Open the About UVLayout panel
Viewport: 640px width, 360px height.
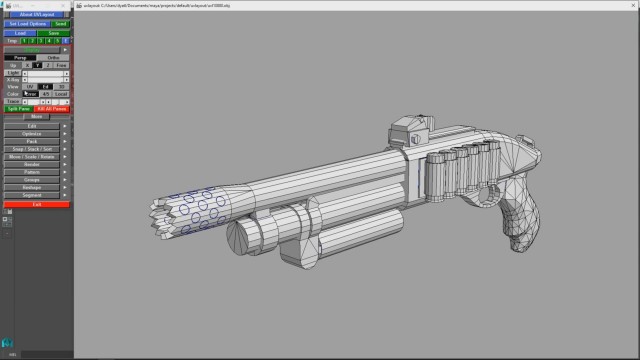[x=37, y=15]
